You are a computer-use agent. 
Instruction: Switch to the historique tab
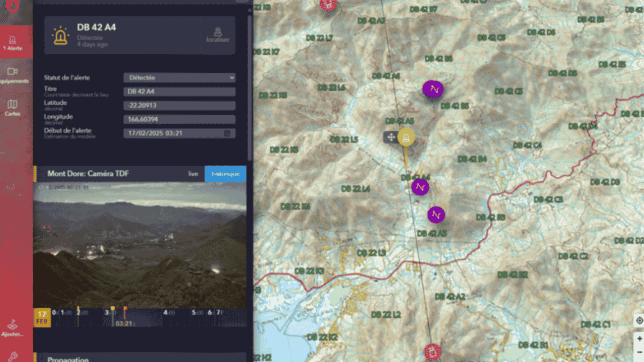pos(225,174)
